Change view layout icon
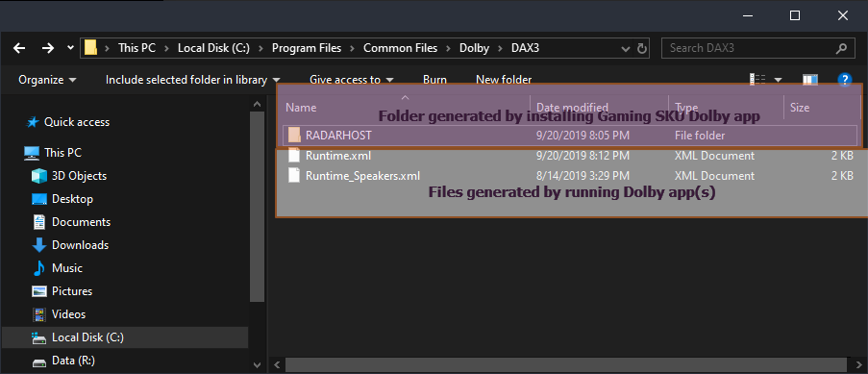Image resolution: width=868 pixels, height=374 pixels. (x=757, y=80)
